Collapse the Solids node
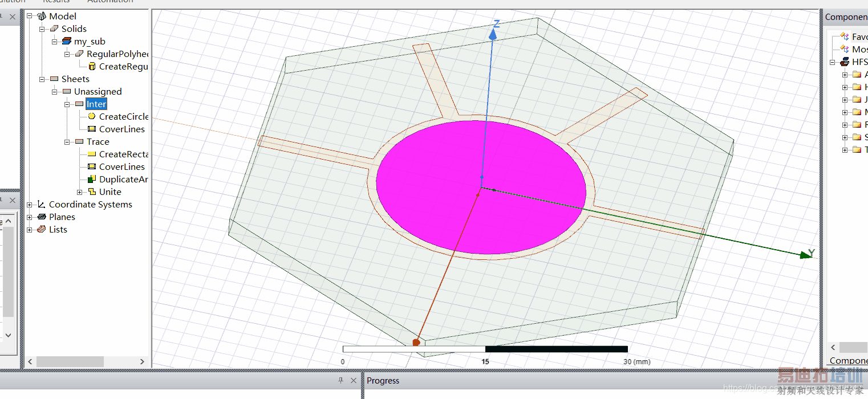This screenshot has width=868, height=399. point(42,28)
